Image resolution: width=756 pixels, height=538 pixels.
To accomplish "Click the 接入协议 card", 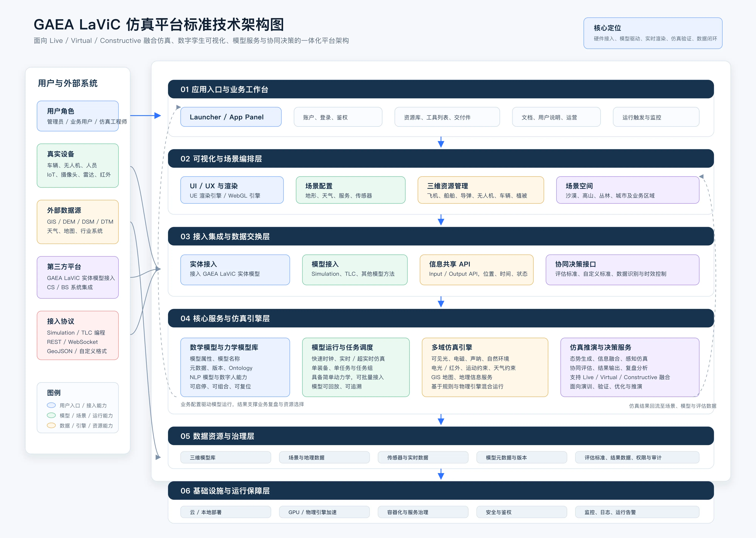I will point(78,335).
